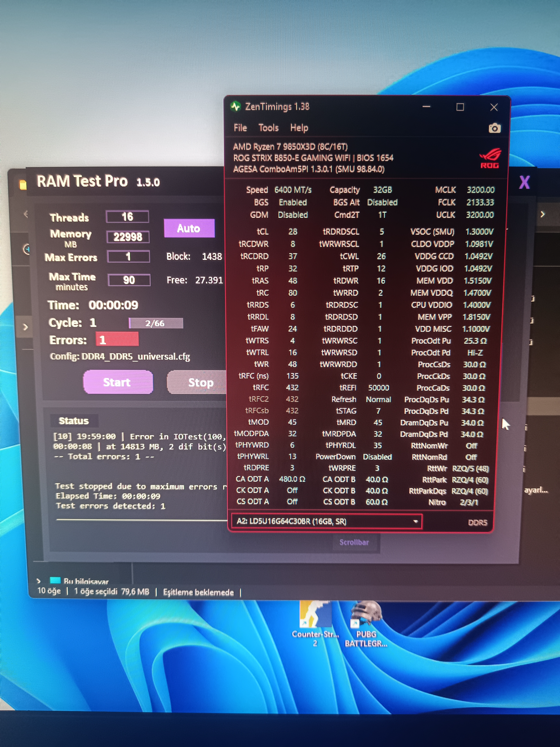
Task: Click the Max Errors input field
Action: tap(128, 257)
